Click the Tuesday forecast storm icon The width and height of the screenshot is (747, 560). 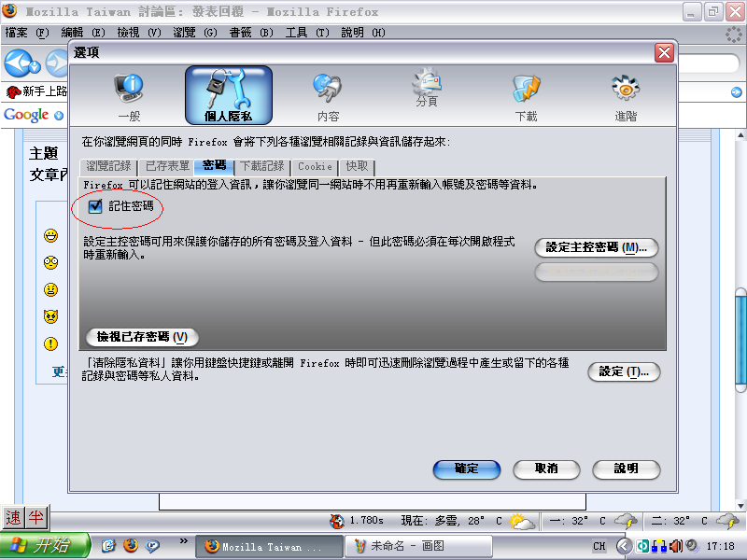pos(727,521)
